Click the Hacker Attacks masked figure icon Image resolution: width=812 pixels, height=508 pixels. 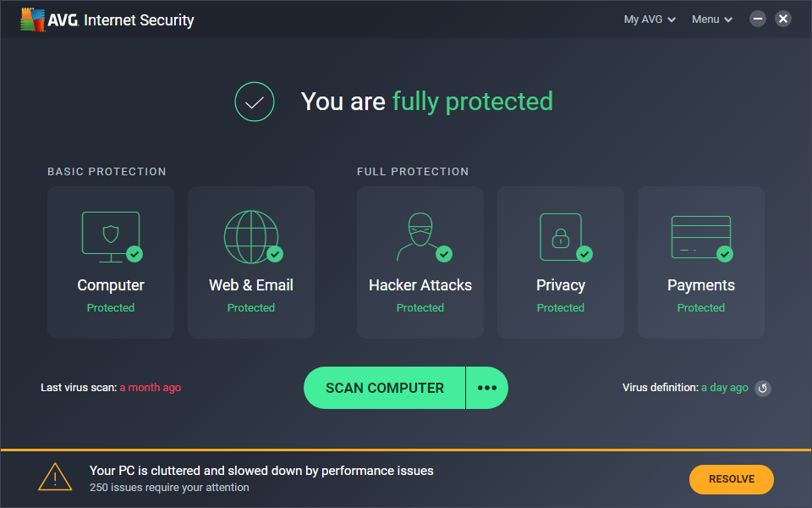420,237
